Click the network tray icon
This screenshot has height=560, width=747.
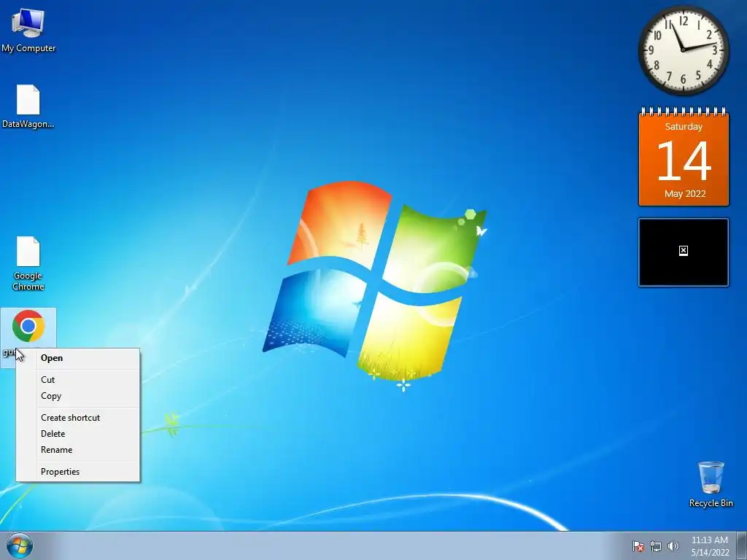(656, 546)
